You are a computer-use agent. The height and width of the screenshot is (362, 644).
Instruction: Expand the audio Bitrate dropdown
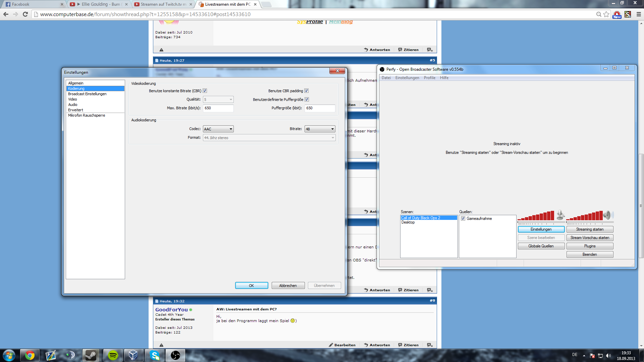click(x=320, y=129)
